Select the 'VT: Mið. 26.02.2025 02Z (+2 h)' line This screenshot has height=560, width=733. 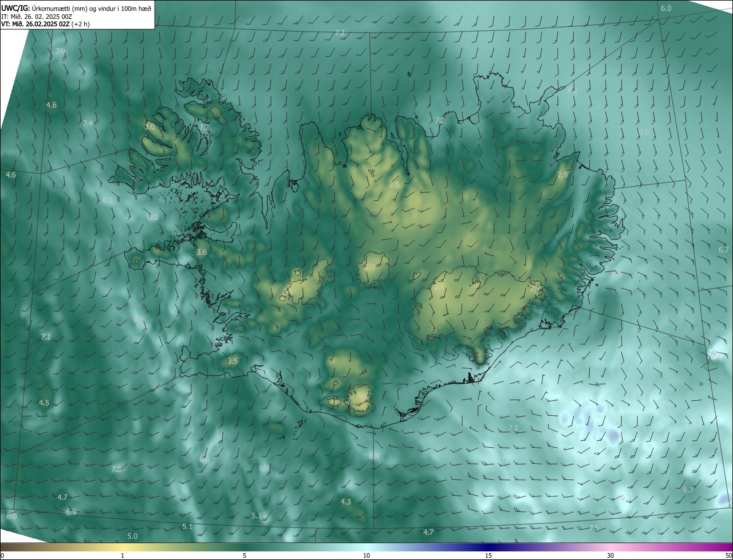point(45,24)
